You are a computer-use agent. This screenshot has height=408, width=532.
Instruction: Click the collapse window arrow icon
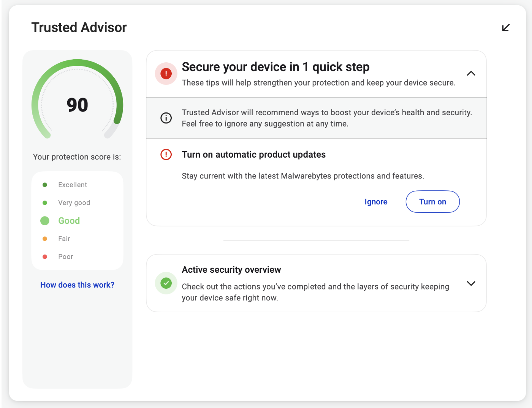pyautogui.click(x=506, y=28)
